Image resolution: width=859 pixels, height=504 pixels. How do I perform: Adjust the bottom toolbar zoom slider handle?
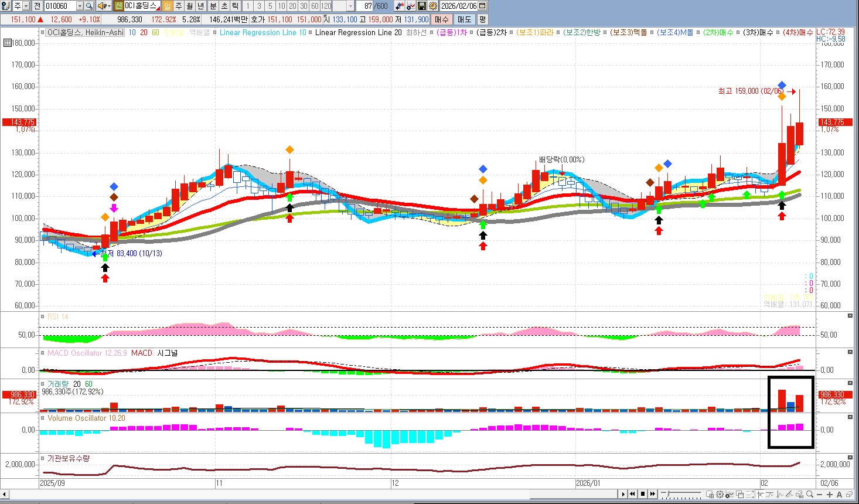(x=668, y=493)
